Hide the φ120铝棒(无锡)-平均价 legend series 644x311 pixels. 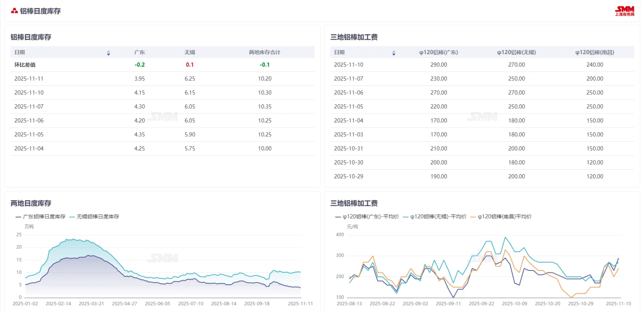(x=435, y=217)
